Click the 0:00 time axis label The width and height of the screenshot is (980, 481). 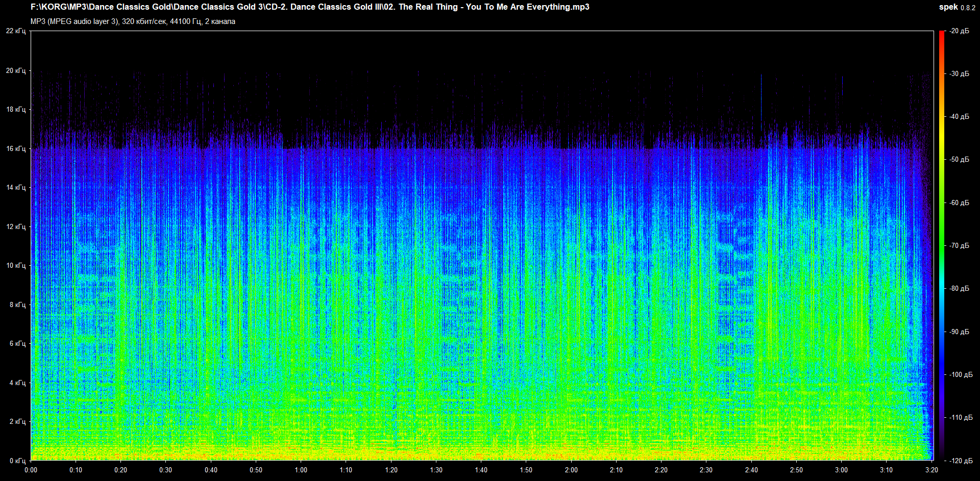(31, 470)
